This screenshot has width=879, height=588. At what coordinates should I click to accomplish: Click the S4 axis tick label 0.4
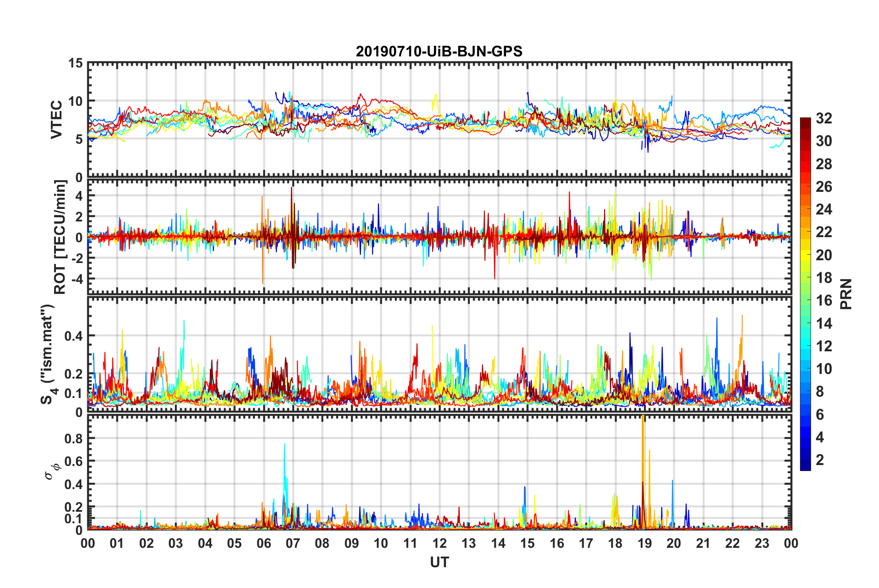point(73,336)
